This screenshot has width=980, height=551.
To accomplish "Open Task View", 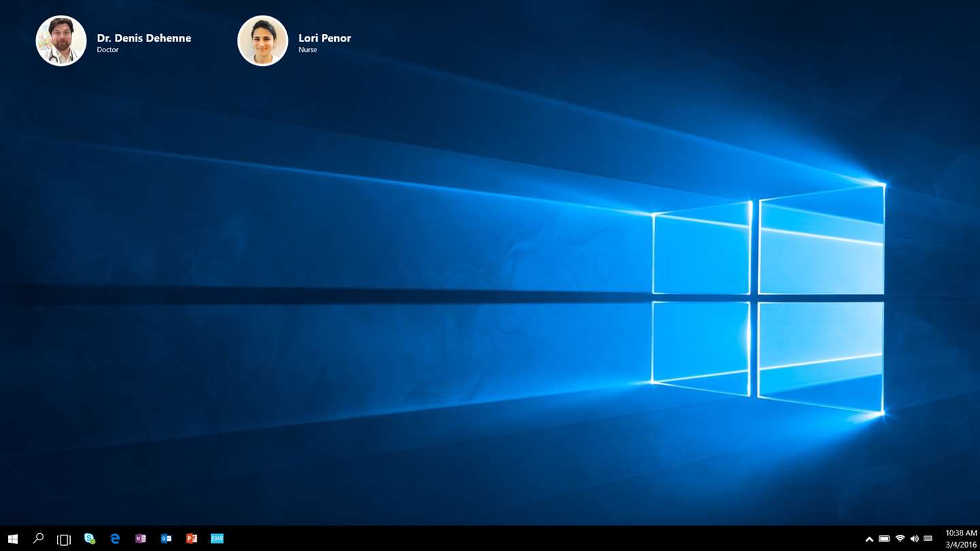I will pyautogui.click(x=63, y=539).
